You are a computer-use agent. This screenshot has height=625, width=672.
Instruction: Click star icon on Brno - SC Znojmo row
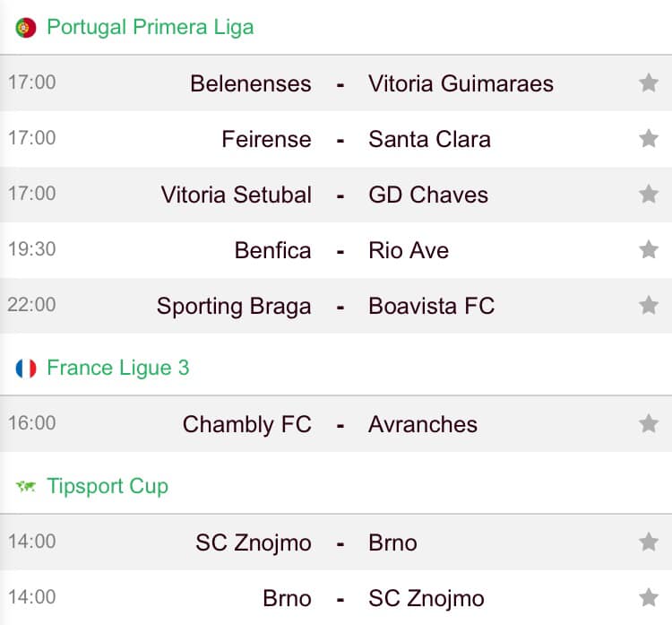coord(649,597)
